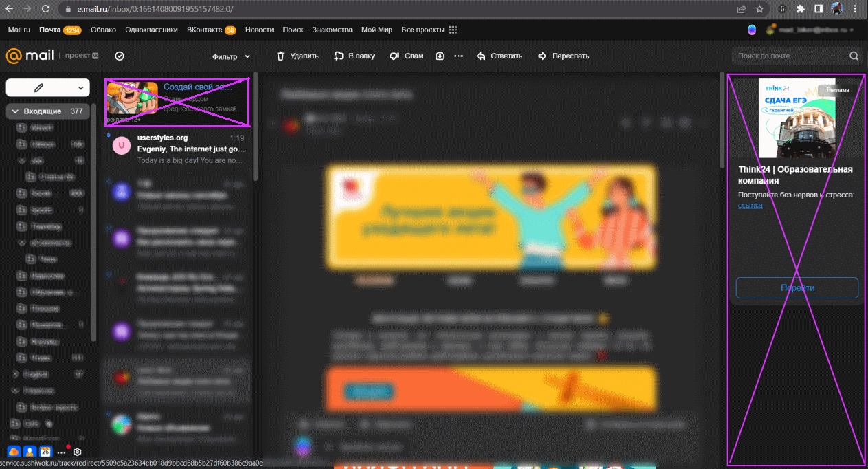868x469 pixels.
Task: Move message to a folder (В папку)
Action: pos(354,56)
